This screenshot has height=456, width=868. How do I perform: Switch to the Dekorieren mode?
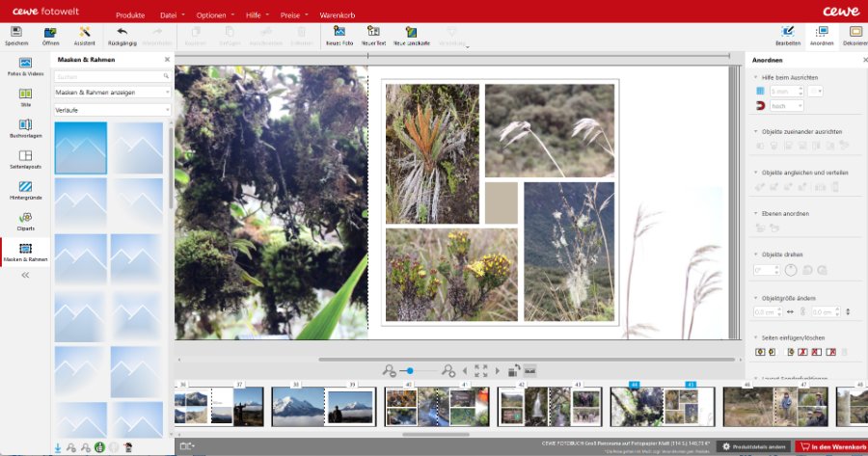[x=854, y=35]
